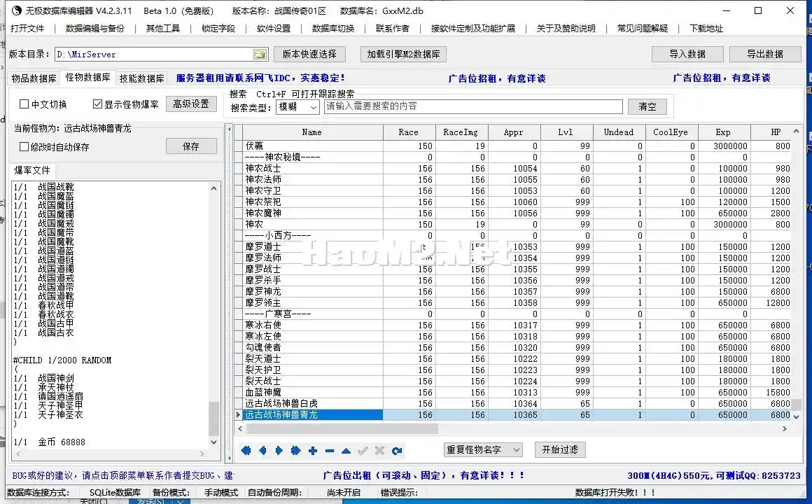Click grid horizontal scrollbar thumb
This screenshot has height=504, width=812.
tap(342, 429)
